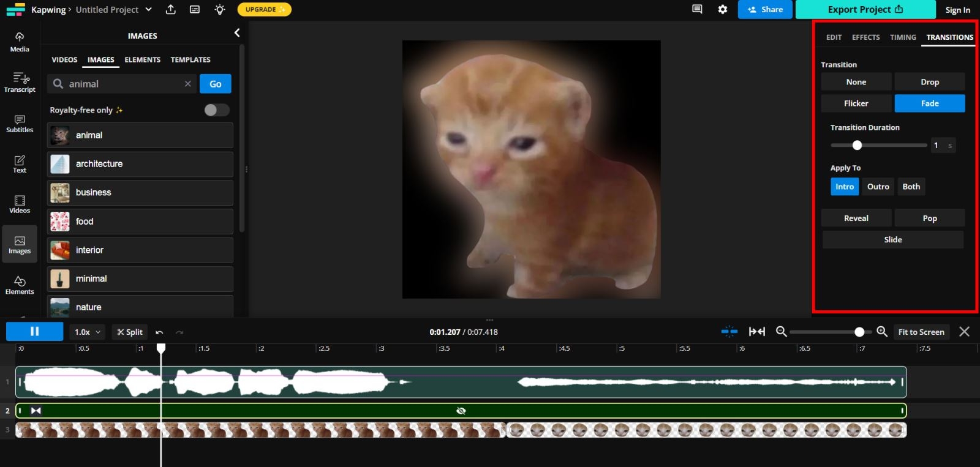The width and height of the screenshot is (980, 467).
Task: Clear the animal search text
Action: coord(188,84)
